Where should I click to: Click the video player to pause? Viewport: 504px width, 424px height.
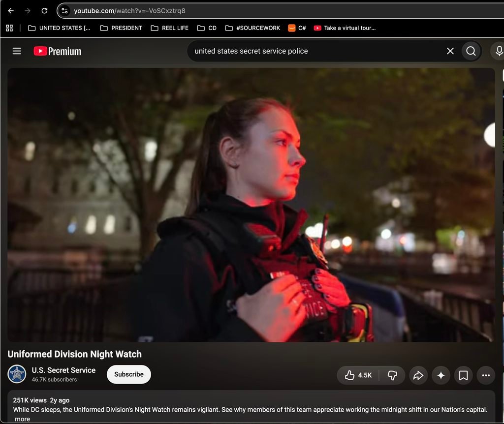(x=251, y=205)
